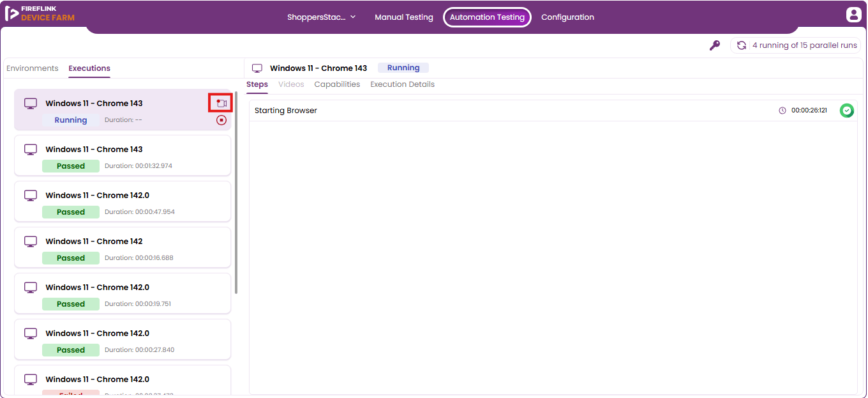Click the '4 running of 15 parallel runs' indicator
Image resolution: width=868 pixels, height=398 pixels.
795,45
